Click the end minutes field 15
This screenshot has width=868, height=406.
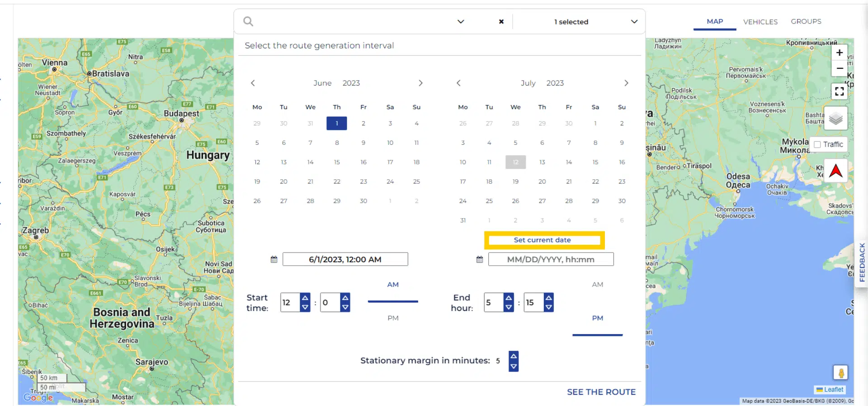534,302
